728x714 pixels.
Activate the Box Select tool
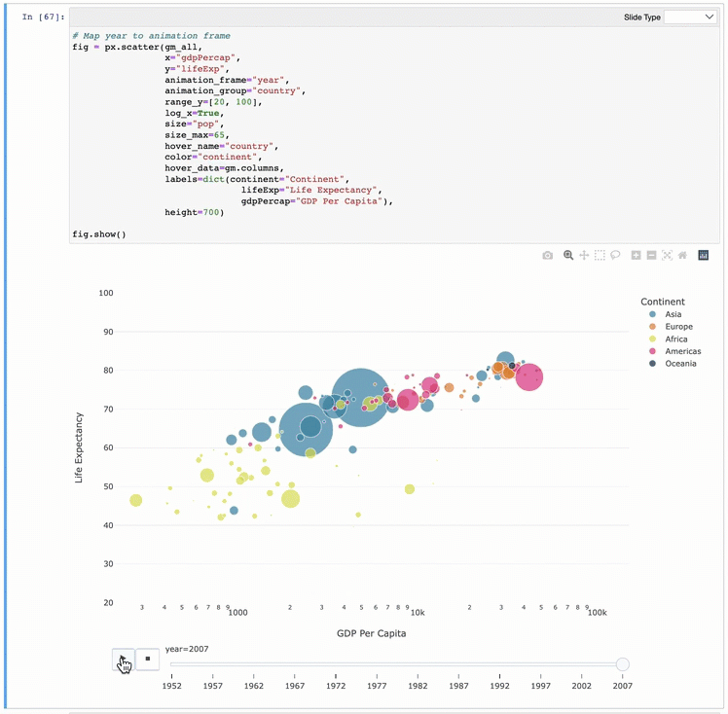[601, 256]
